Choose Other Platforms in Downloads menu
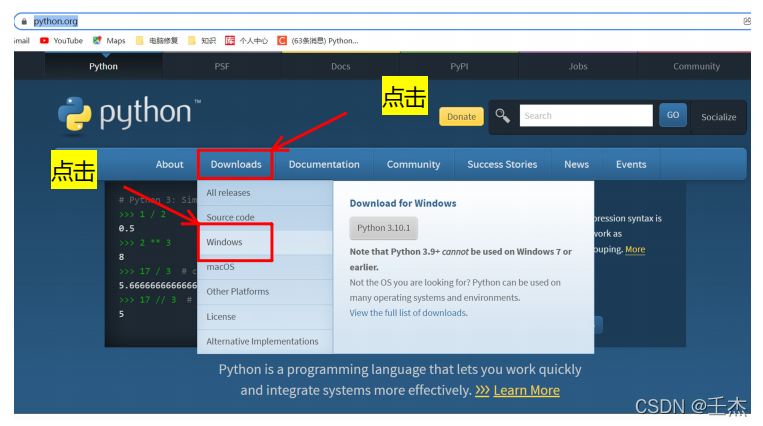Viewport: 763px width, 426px height. (x=265, y=292)
